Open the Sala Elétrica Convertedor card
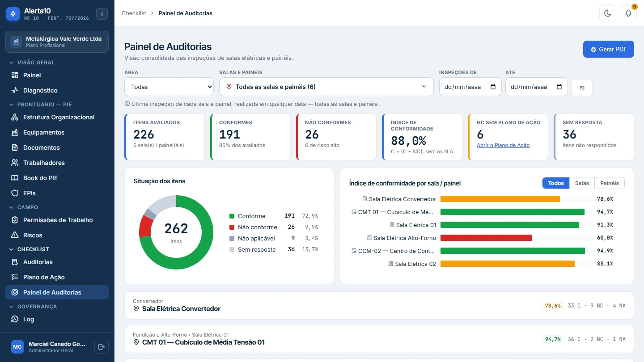 [x=379, y=306]
